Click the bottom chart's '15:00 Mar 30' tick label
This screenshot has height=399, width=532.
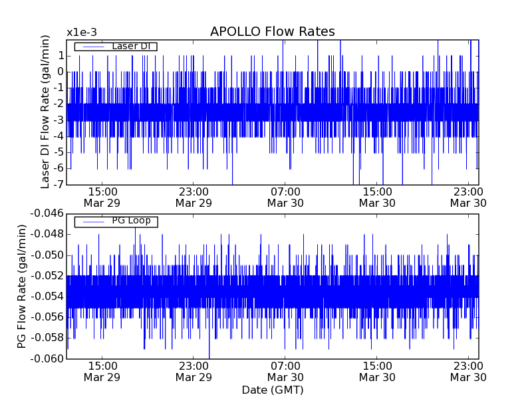coord(377,372)
